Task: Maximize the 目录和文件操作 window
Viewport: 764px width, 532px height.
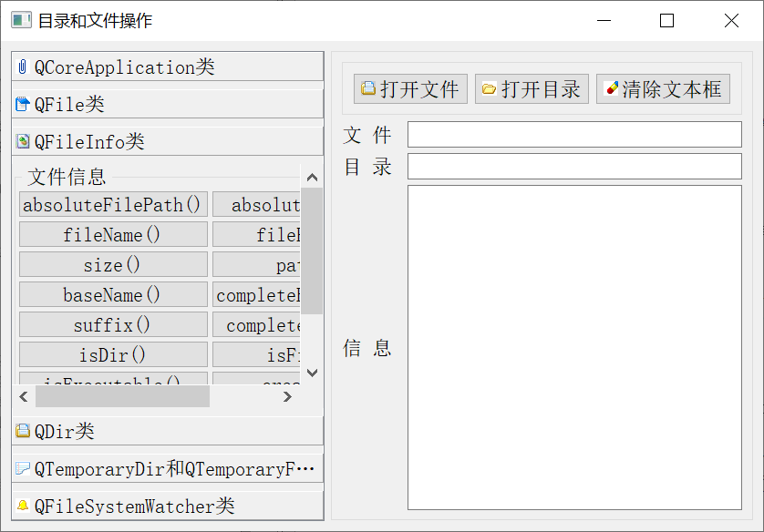Action: (666, 20)
